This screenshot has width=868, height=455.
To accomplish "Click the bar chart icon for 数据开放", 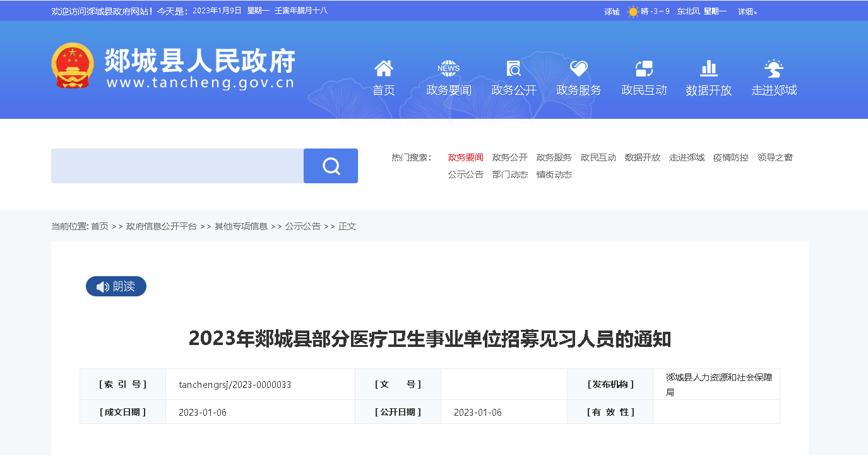I will (708, 68).
